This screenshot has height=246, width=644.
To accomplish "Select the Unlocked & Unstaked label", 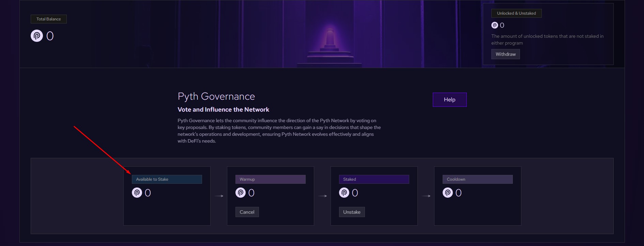I will click(516, 13).
